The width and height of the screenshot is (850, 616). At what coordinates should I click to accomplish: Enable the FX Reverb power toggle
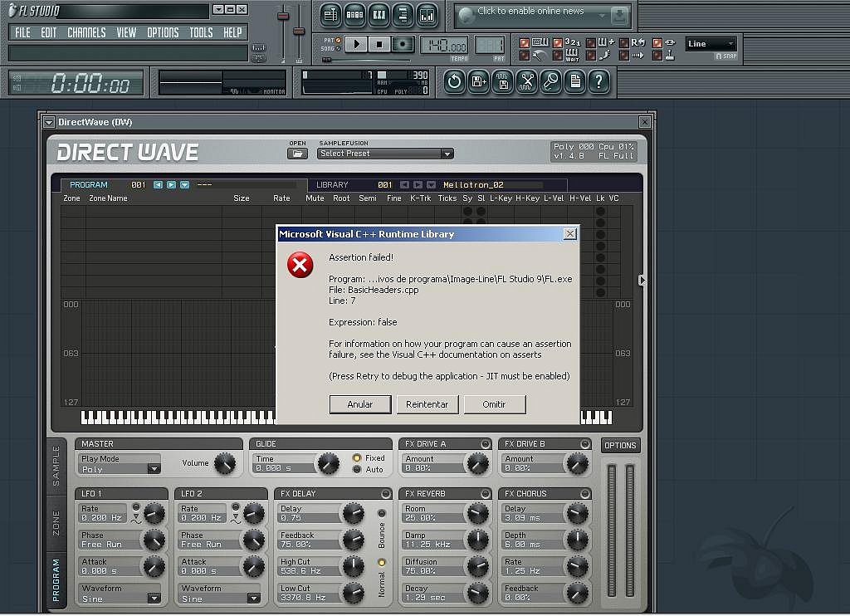[x=486, y=493]
